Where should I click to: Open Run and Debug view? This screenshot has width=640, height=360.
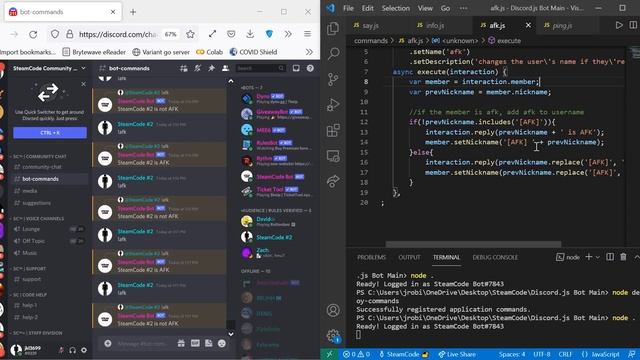[333, 105]
